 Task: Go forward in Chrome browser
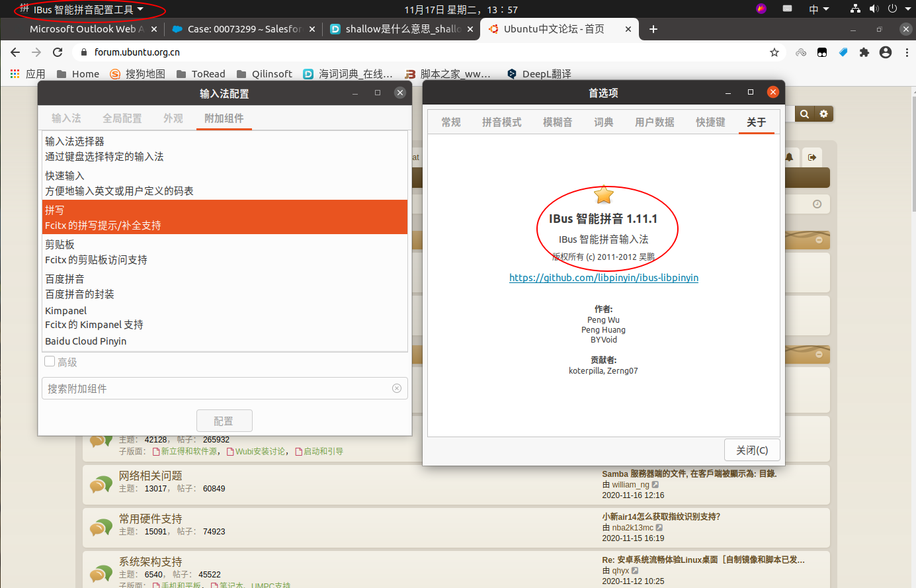click(x=36, y=52)
